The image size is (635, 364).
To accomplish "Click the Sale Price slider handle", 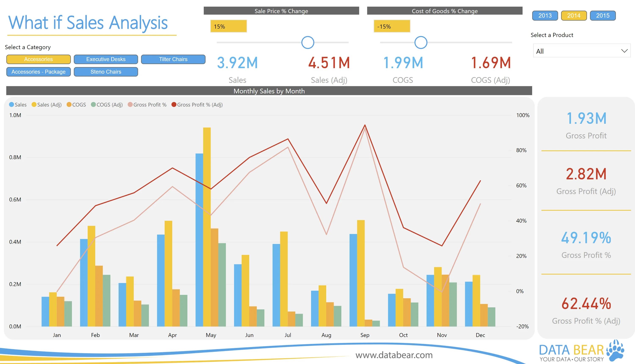I will [x=308, y=43].
